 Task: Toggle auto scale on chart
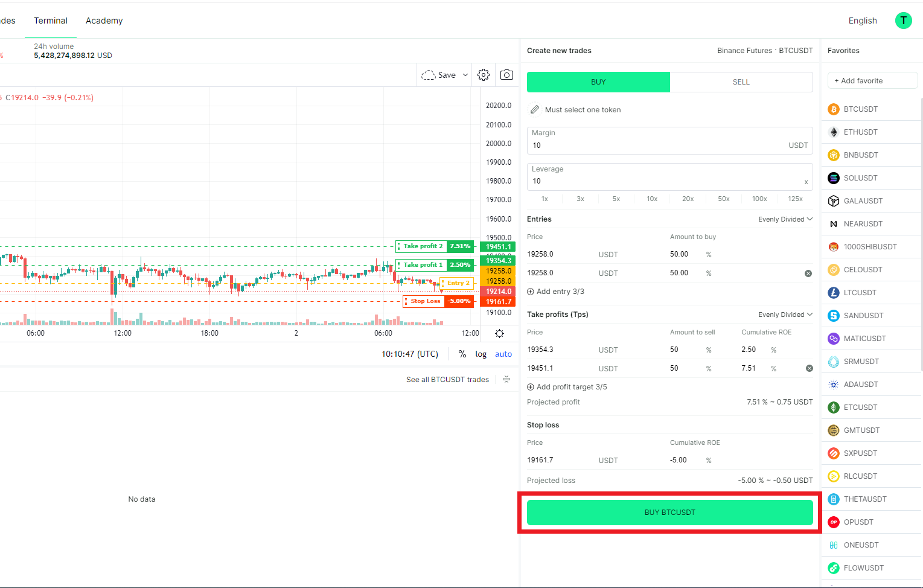click(503, 354)
